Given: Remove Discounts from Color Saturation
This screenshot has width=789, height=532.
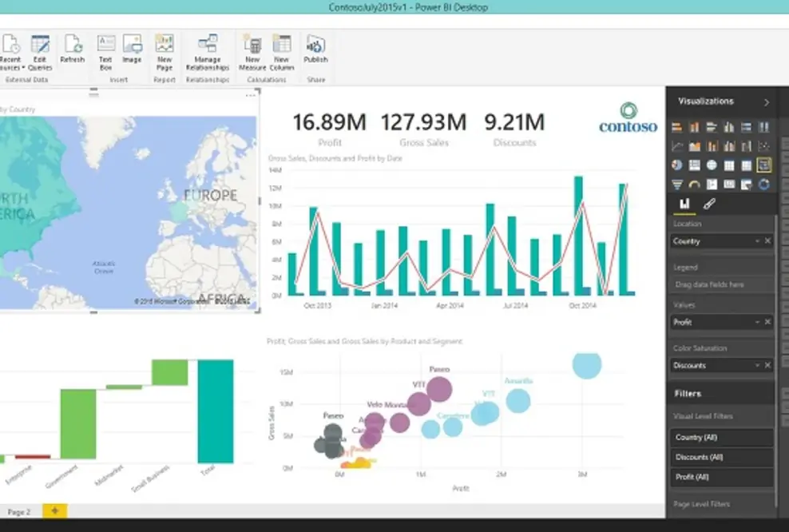Looking at the screenshot, I should (x=767, y=365).
